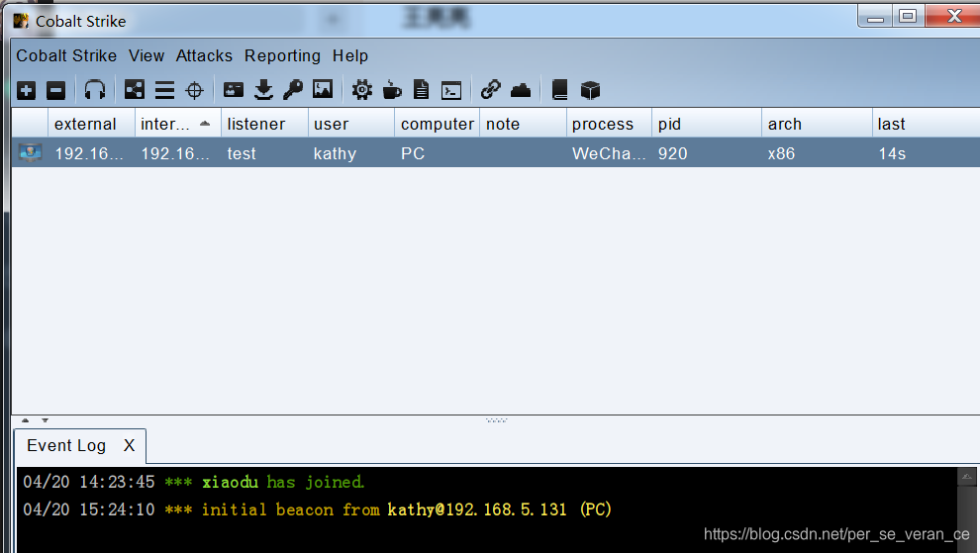Click the sort arrow on internal column
Image resolution: width=980 pixels, height=553 pixels.
[x=205, y=124]
